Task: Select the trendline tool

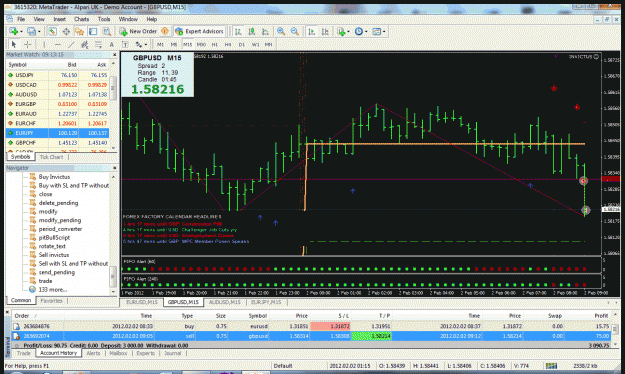Action: pos(71,44)
